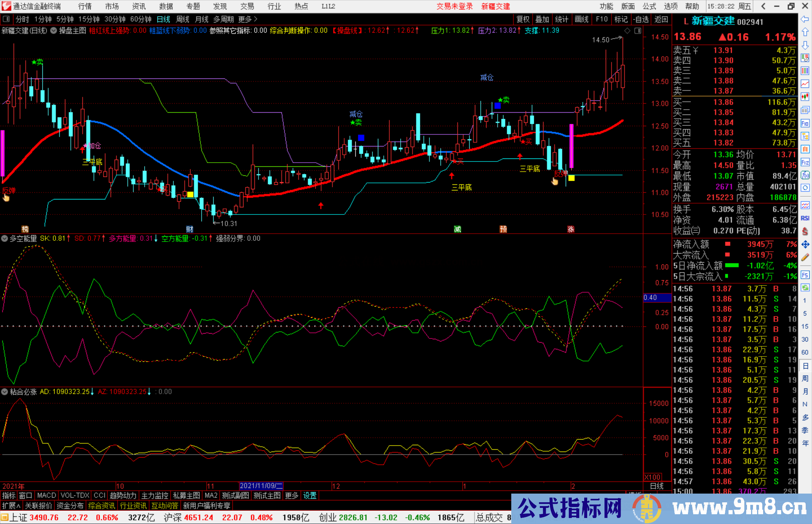Viewport: 812px width, 524px height.
Task: Switch to the 资金分布 bottom tab
Action: [70, 506]
